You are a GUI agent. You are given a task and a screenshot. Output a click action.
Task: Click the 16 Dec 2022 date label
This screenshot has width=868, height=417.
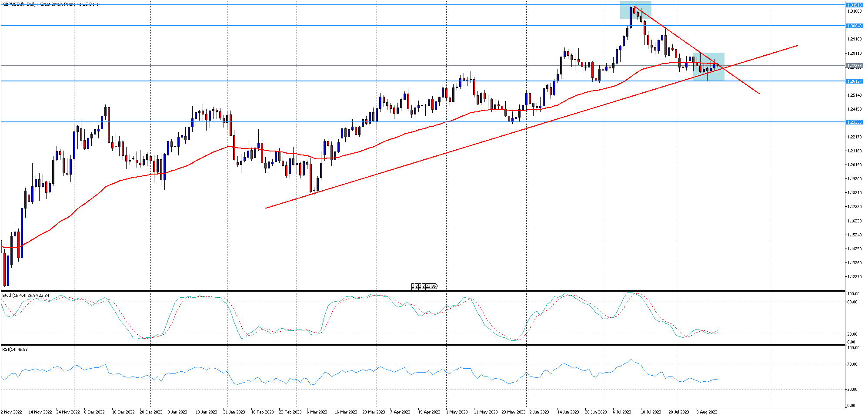(x=124, y=412)
